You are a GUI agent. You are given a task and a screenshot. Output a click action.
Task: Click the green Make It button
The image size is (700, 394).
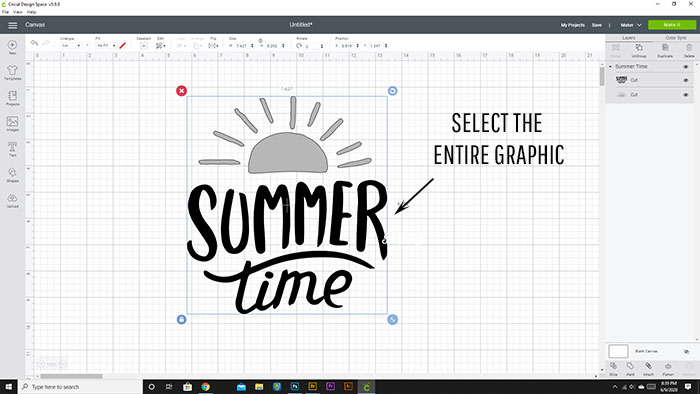pyautogui.click(x=672, y=25)
